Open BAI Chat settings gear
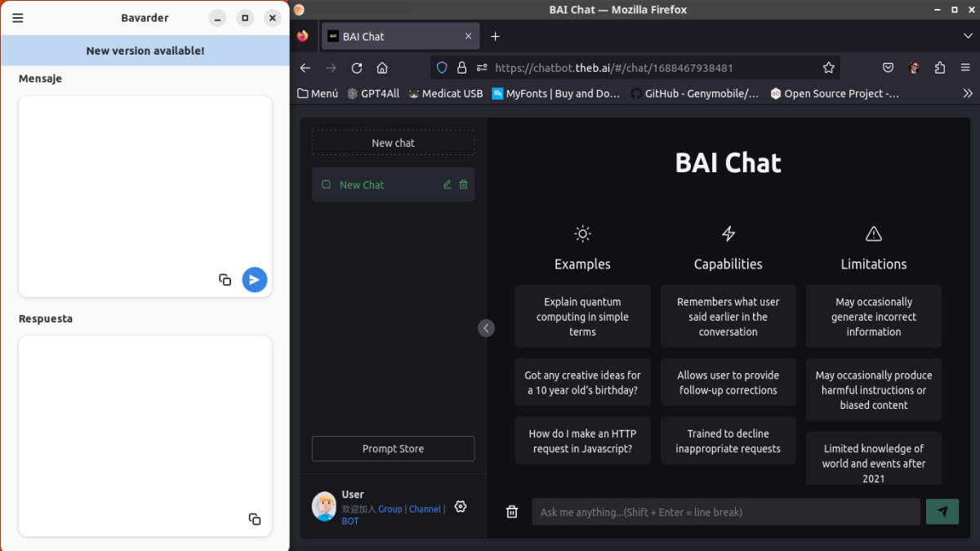Image resolution: width=980 pixels, height=551 pixels. pos(460,506)
